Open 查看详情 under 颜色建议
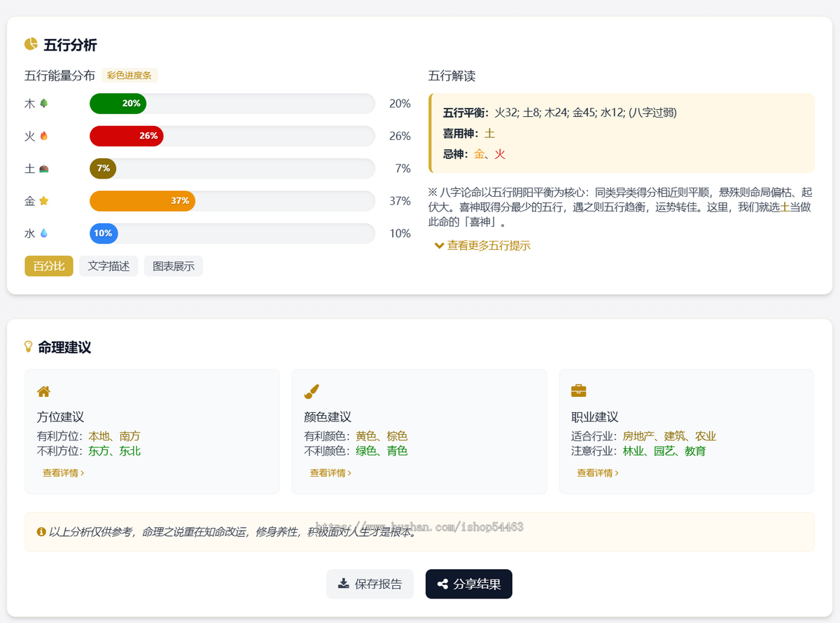 pyautogui.click(x=330, y=473)
